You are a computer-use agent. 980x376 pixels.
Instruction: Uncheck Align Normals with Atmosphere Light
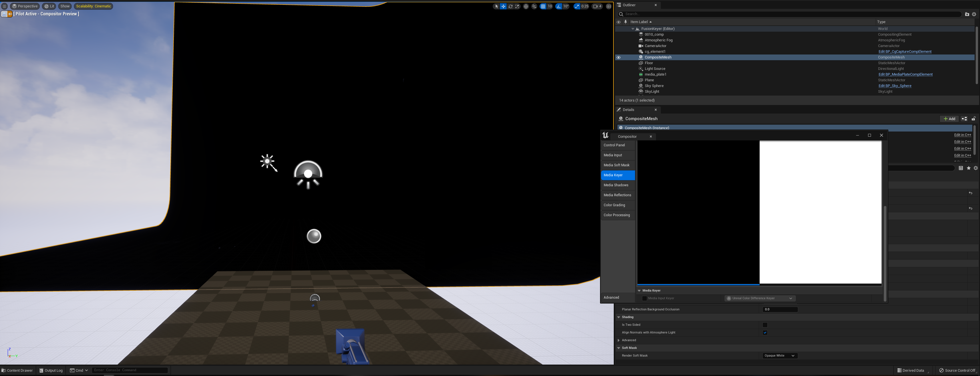pos(765,333)
